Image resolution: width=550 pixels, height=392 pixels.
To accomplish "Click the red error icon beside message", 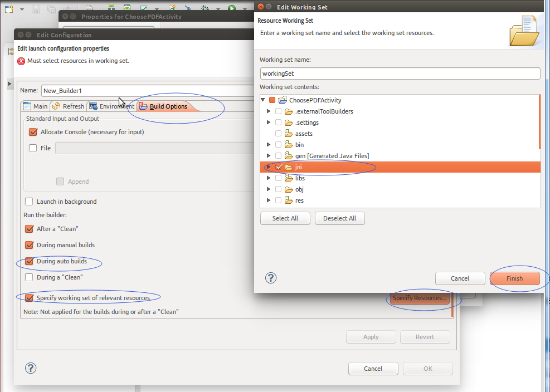I will pos(21,61).
